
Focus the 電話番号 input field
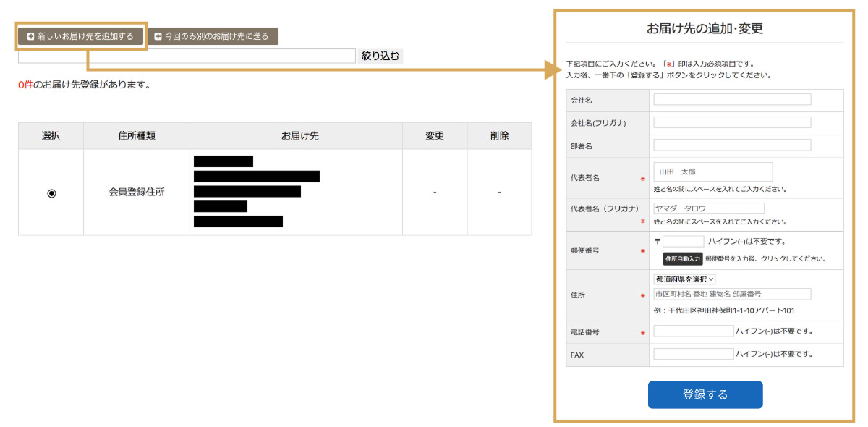pyautogui.click(x=693, y=331)
